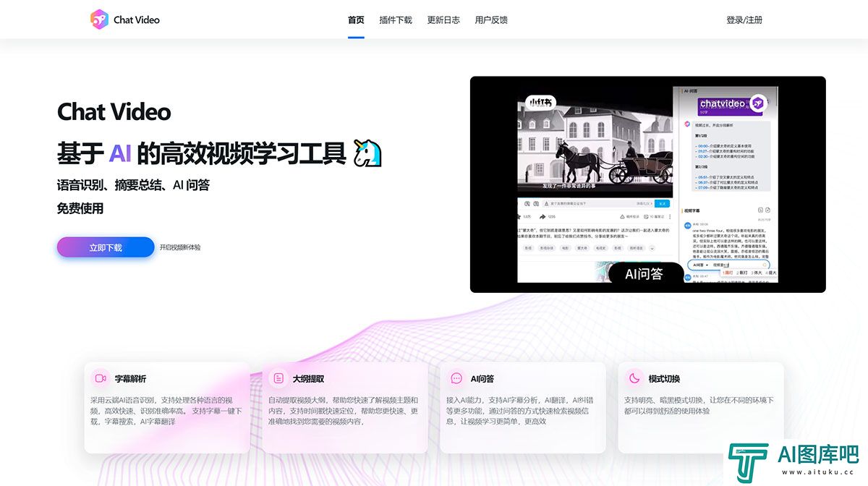
Task: Select 用户反馈 in the top navigation
Action: [491, 20]
